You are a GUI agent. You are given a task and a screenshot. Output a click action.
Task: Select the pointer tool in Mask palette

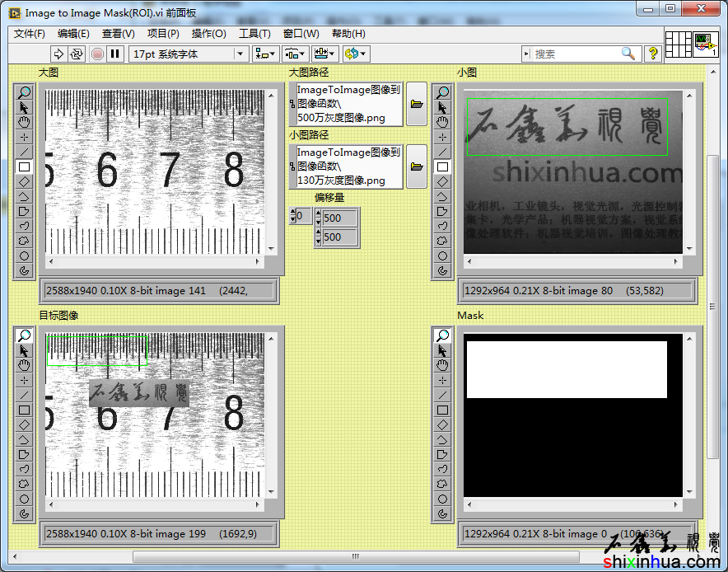[443, 350]
